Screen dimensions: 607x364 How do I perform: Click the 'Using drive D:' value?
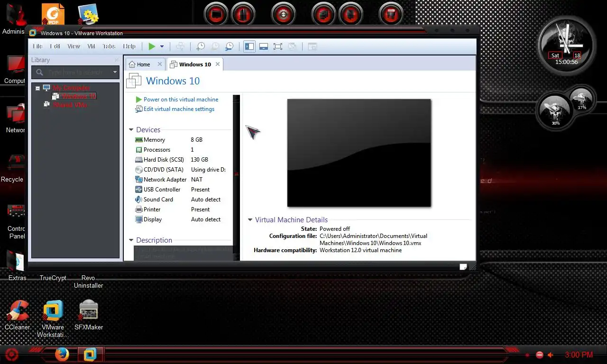208,170
